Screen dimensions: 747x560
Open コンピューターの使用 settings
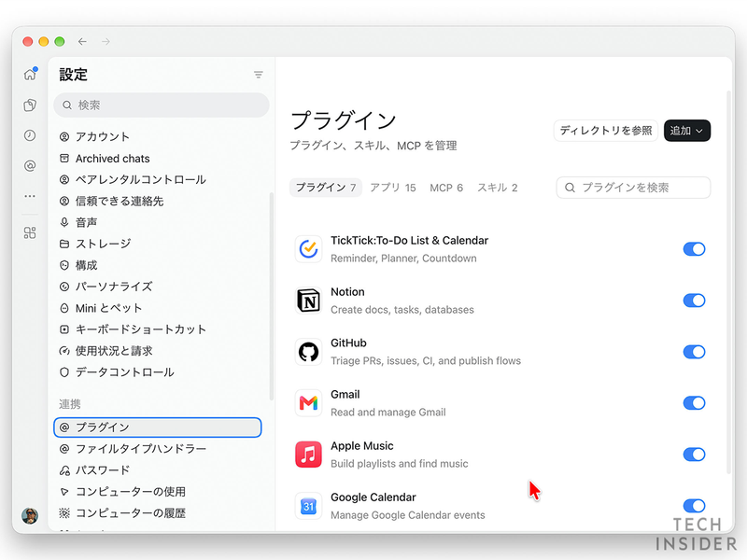(158, 492)
